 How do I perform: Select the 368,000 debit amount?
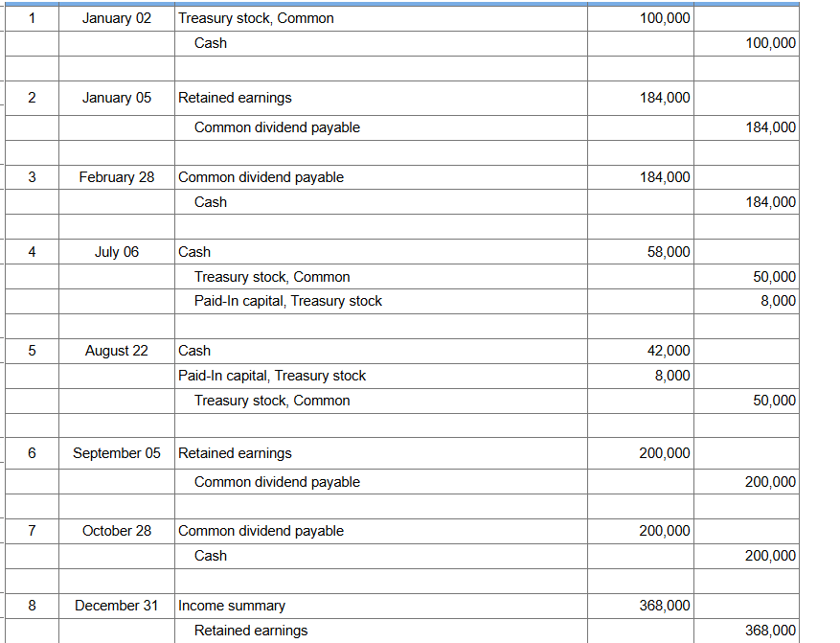pyautogui.click(x=664, y=606)
